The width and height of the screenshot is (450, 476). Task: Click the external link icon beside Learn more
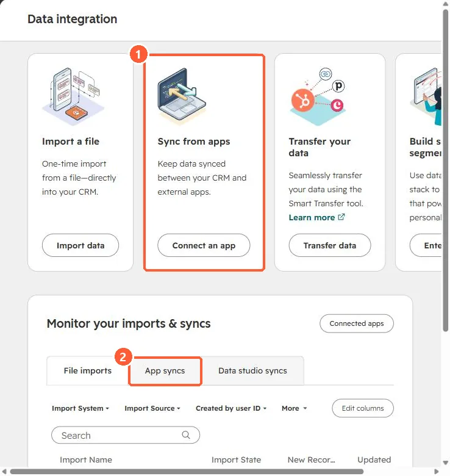tap(341, 217)
